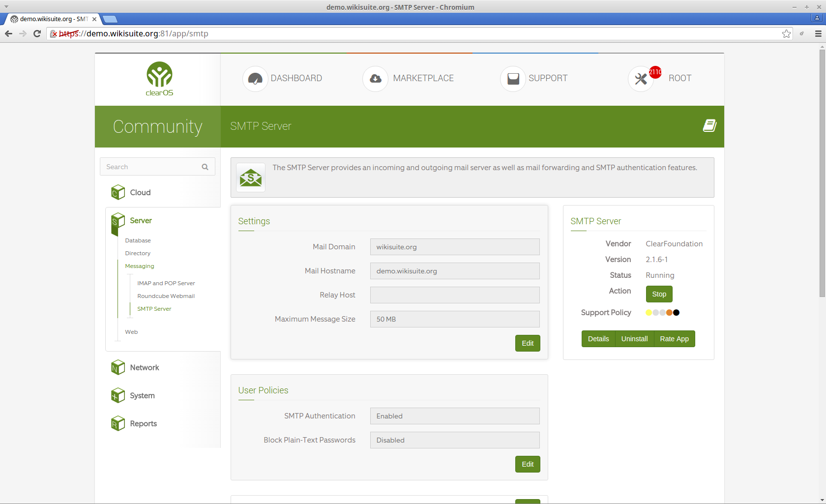Open Roundcube Webmail in sidebar
The image size is (826, 504).
point(166,296)
